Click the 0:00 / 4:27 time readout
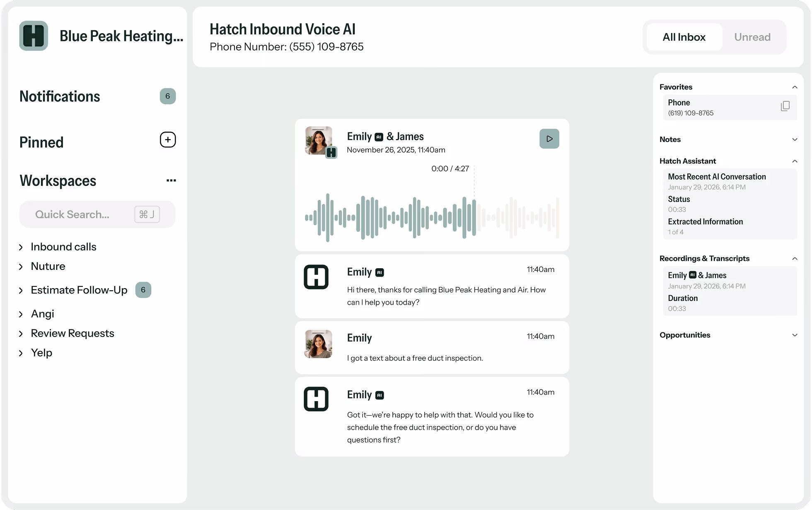 [x=450, y=168]
